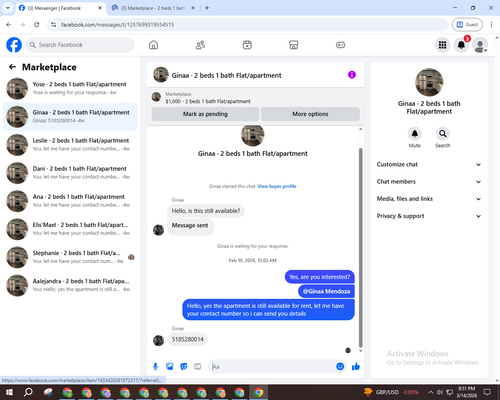This screenshot has width=500, height=400.
Task: Open the site information icon in address bar
Action: (53, 25)
